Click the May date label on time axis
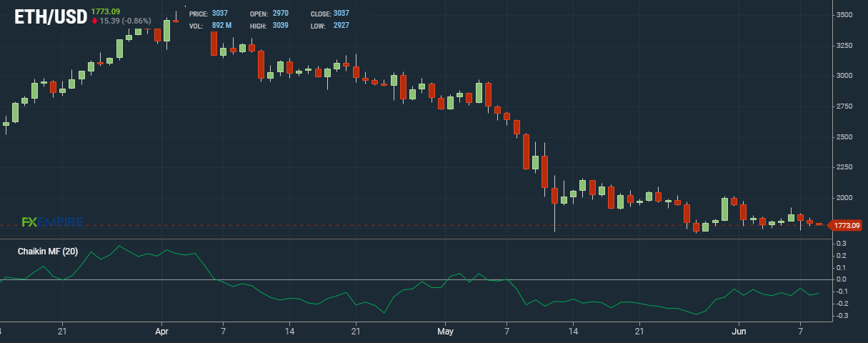Viewport: 868px width, 343px height. pos(446,332)
